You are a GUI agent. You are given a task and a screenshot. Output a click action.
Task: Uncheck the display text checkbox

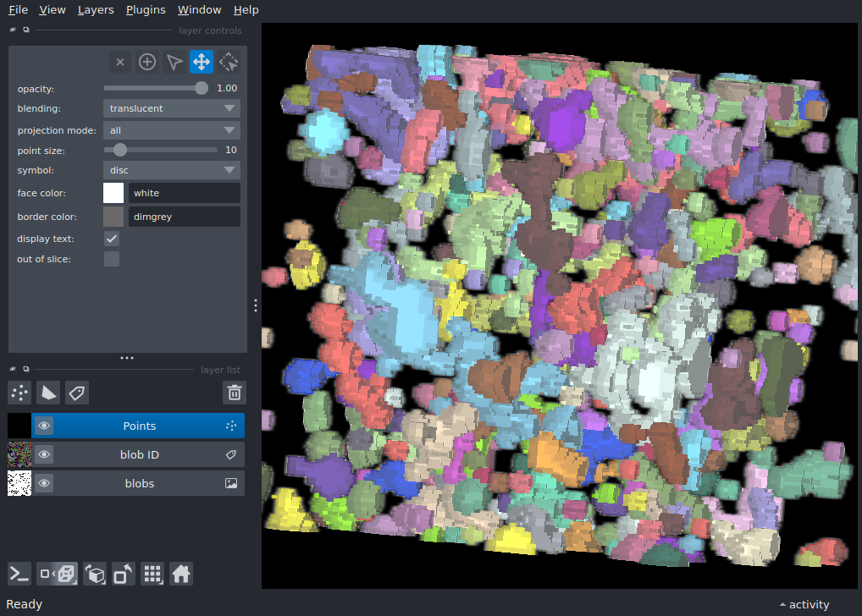pyautogui.click(x=112, y=239)
